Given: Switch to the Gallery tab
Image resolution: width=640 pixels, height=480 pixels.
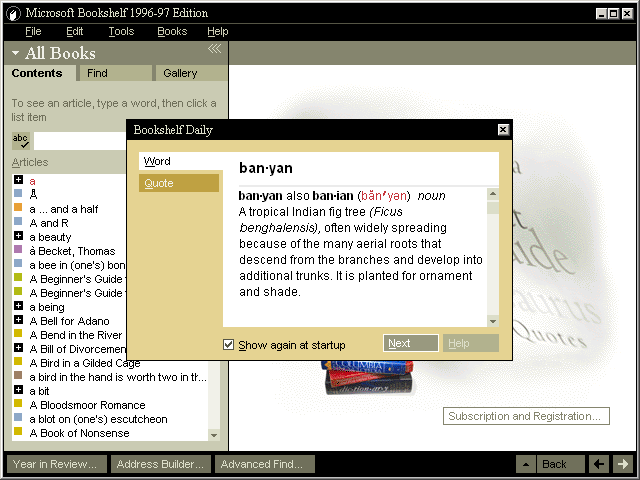Looking at the screenshot, I should [x=191, y=73].
